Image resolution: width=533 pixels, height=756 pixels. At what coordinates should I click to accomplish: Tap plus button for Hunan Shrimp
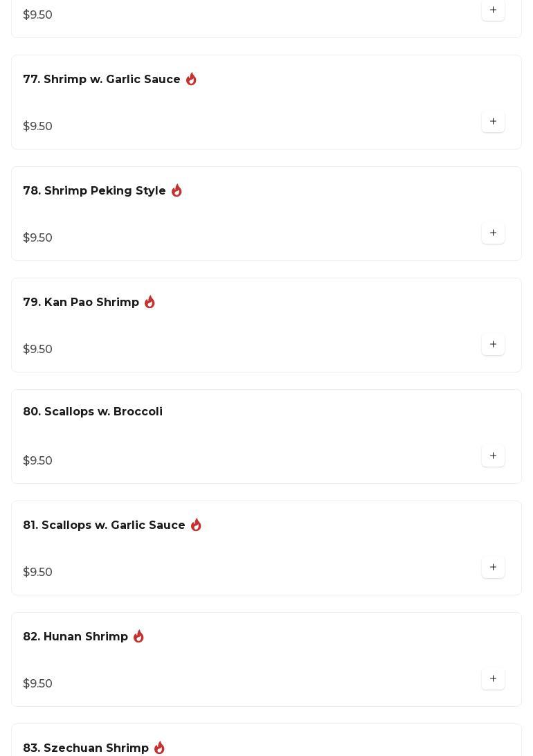click(x=493, y=679)
